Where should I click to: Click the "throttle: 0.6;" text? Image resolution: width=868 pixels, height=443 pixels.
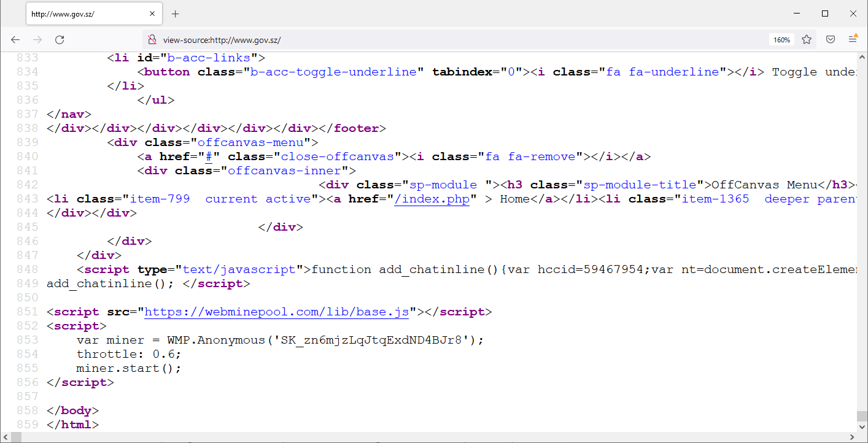click(x=129, y=354)
